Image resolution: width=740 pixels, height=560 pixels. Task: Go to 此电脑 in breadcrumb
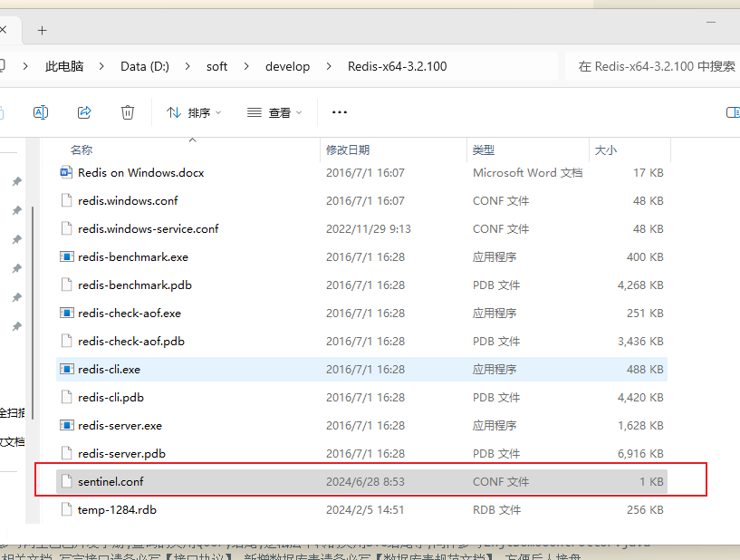(x=64, y=66)
